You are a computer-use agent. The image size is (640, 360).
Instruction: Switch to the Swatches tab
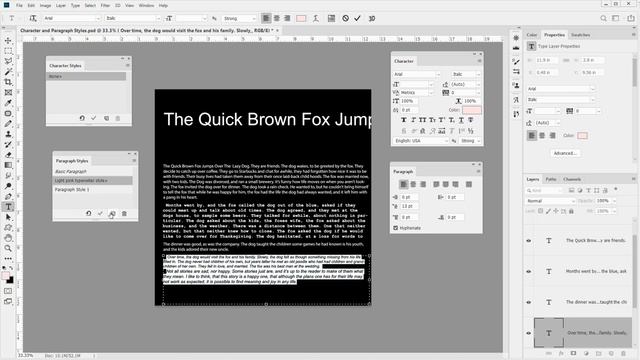click(x=580, y=35)
